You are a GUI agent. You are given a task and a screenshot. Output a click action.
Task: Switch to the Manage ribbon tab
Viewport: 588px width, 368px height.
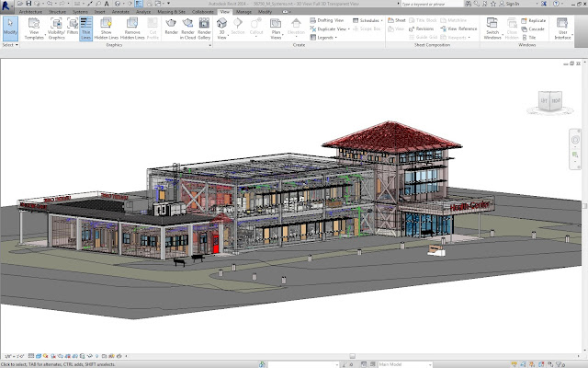(x=243, y=12)
